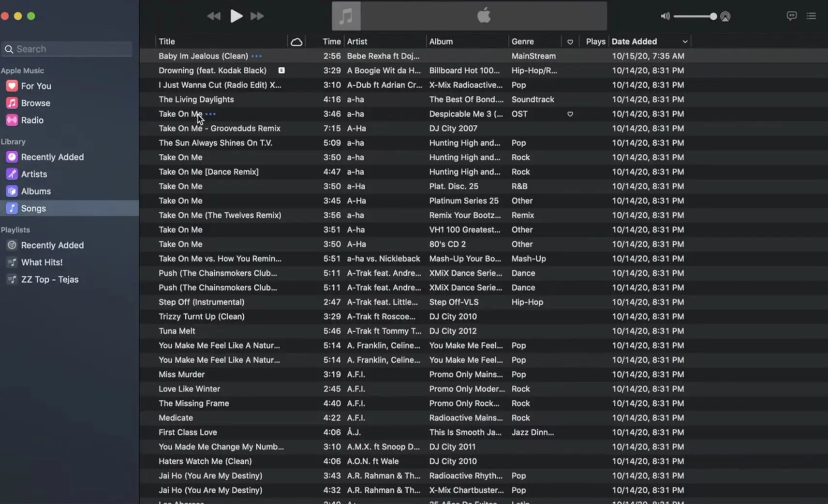
Task: Click the Jazz Dinn... genre cell
Action: tap(532, 432)
